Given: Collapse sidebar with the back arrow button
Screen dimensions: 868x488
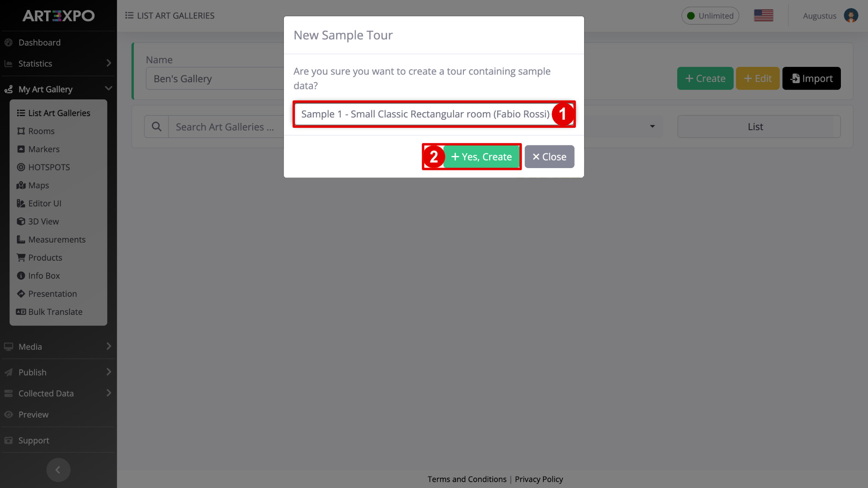Looking at the screenshot, I should click(58, 470).
